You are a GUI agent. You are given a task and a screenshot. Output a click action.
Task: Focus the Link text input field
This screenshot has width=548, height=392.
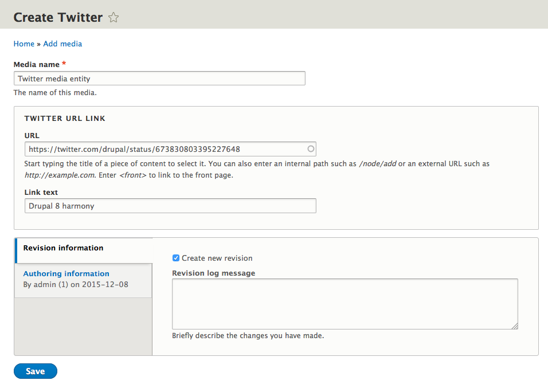click(x=170, y=206)
